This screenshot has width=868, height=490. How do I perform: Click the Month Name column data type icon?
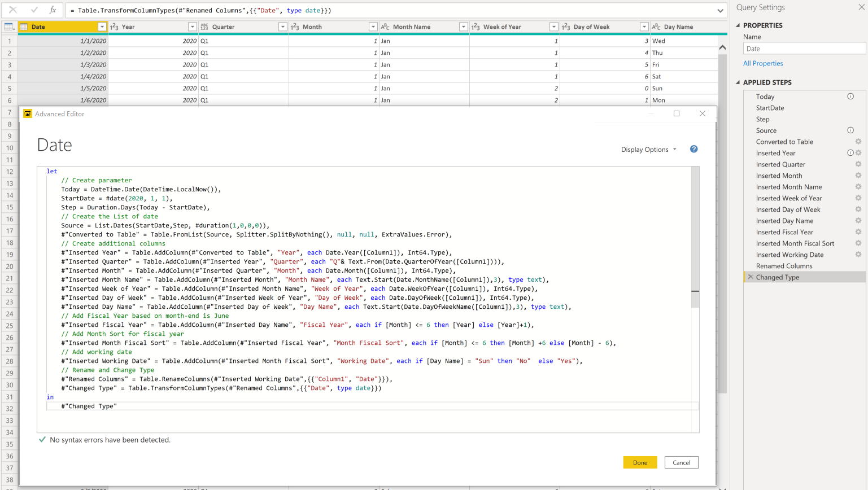(385, 27)
